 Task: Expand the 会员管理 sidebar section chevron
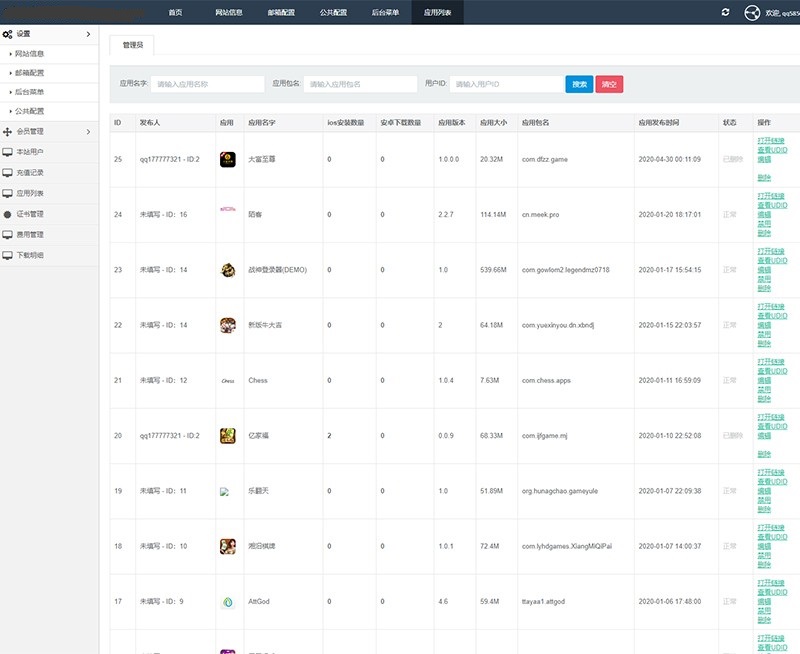tap(88, 131)
